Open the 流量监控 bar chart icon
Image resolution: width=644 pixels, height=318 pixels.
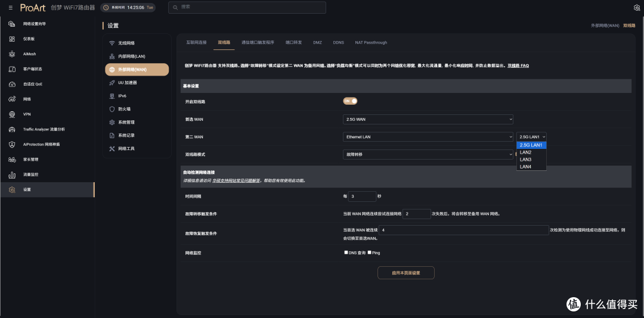[x=13, y=174]
